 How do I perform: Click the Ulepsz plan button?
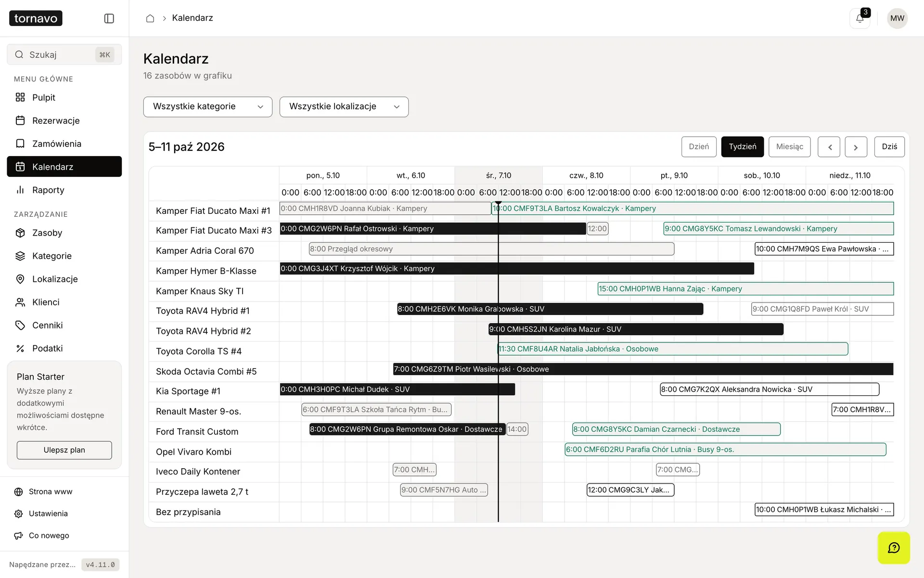coord(64,450)
